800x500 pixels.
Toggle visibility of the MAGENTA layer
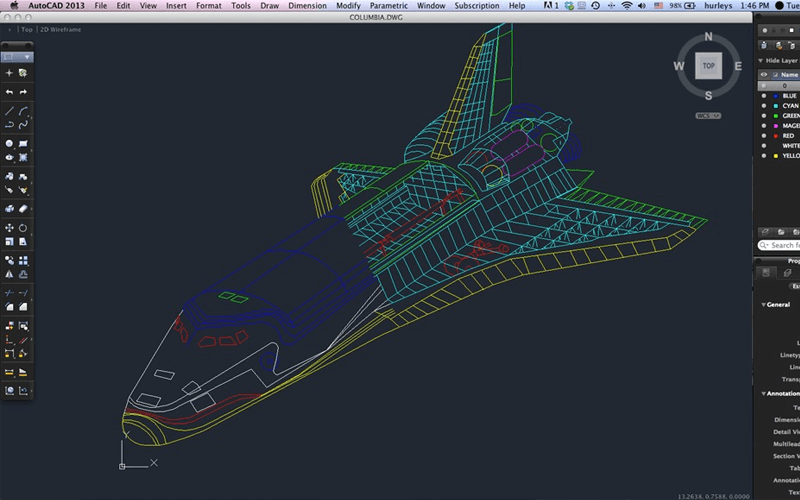pyautogui.click(x=764, y=126)
